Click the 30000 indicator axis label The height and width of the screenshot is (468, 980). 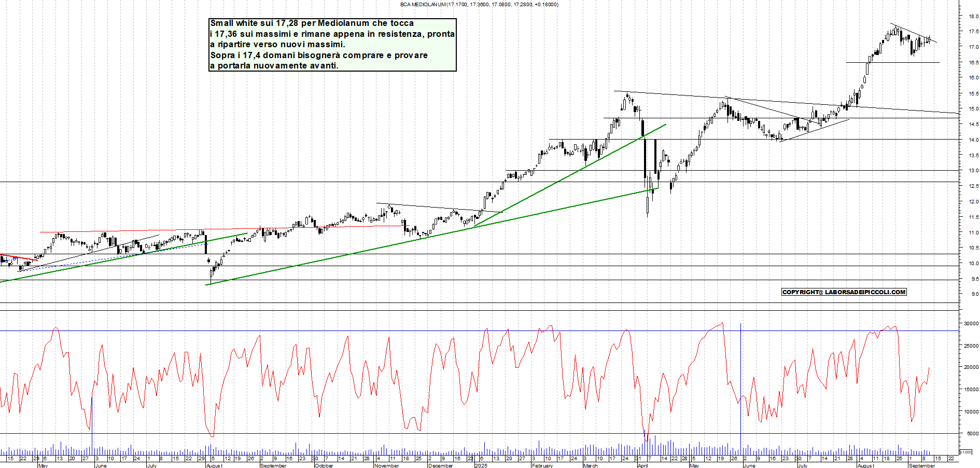(971, 324)
